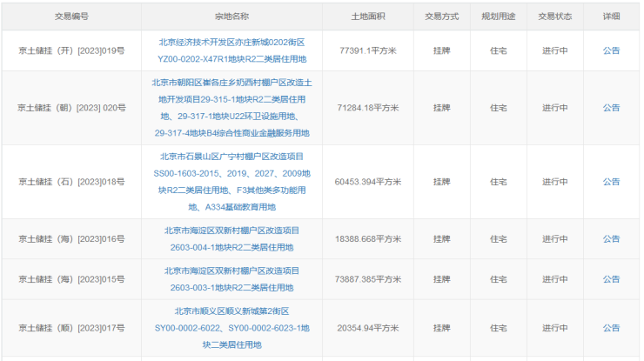The image size is (644, 361).
Task: Click 公告 for the [2023]020号 row
Action: pyautogui.click(x=611, y=108)
